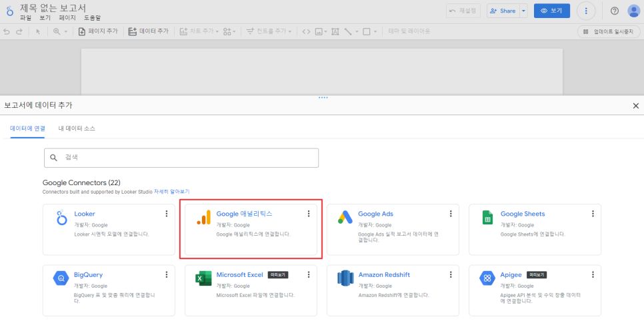
Task: Open BigQuery card three-dot menu
Action: 167,274
